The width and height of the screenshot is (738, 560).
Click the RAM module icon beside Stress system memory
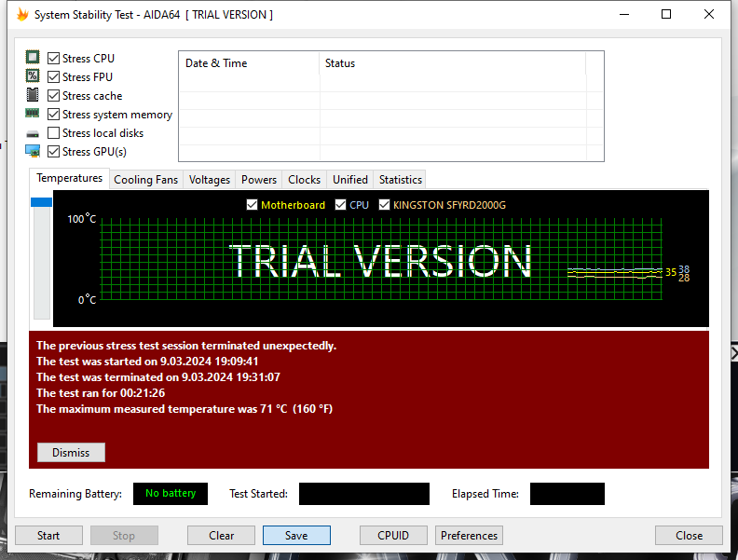(33, 114)
